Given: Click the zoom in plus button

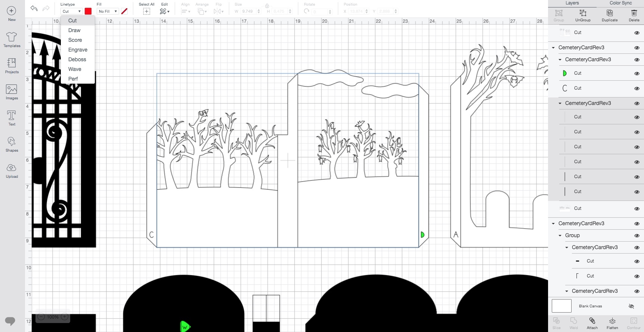Looking at the screenshot, I should click(x=65, y=317).
